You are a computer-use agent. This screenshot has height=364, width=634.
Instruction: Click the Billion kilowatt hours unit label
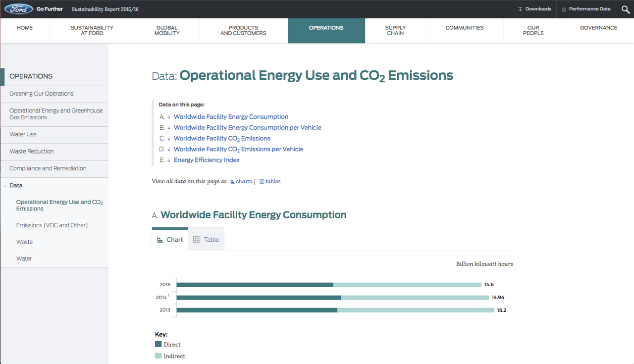484,264
